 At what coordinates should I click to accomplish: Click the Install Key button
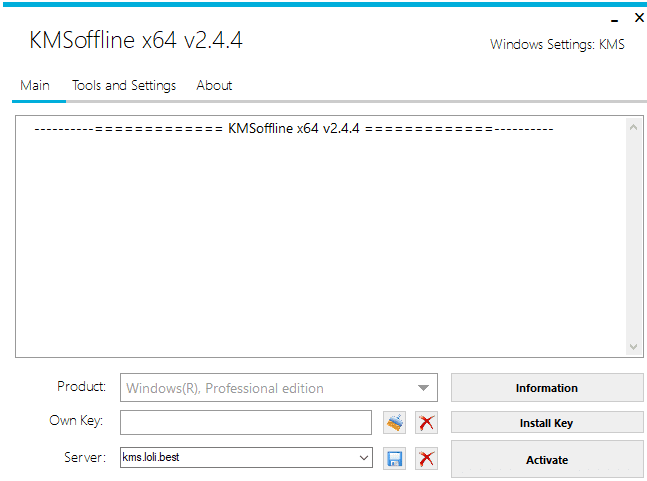pos(547,422)
